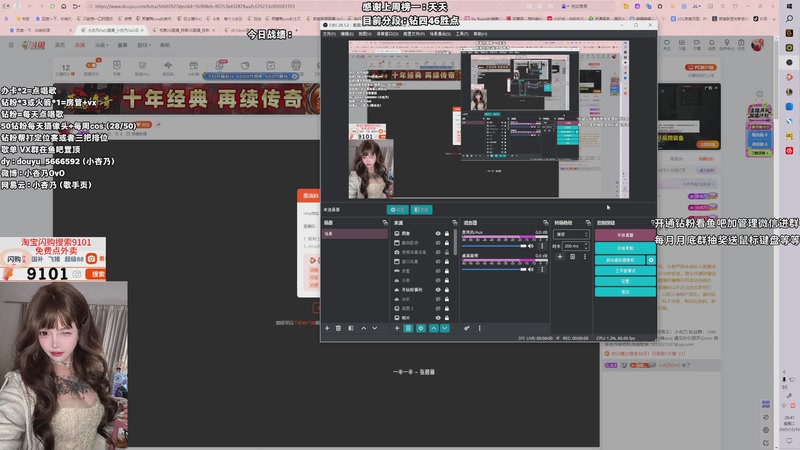Screen dimensions: 800x450
Task: Adjust the 麦克风/Aux volume slider
Action: [x=494, y=246]
